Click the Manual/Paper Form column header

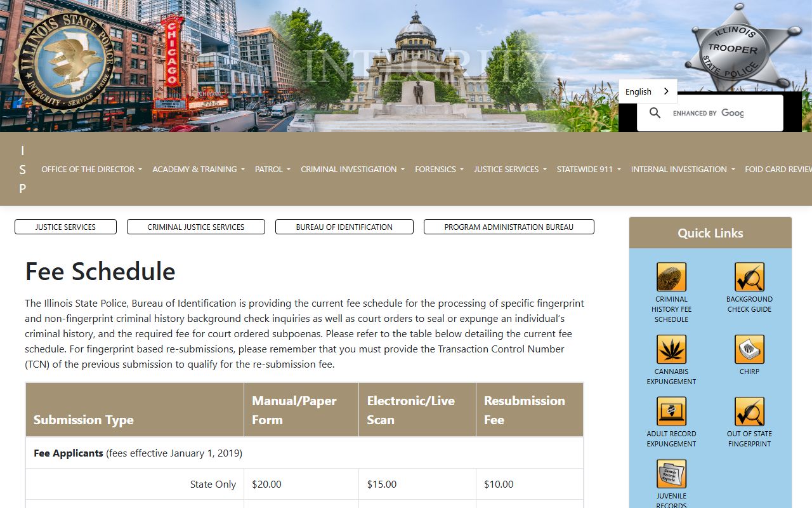click(x=301, y=410)
